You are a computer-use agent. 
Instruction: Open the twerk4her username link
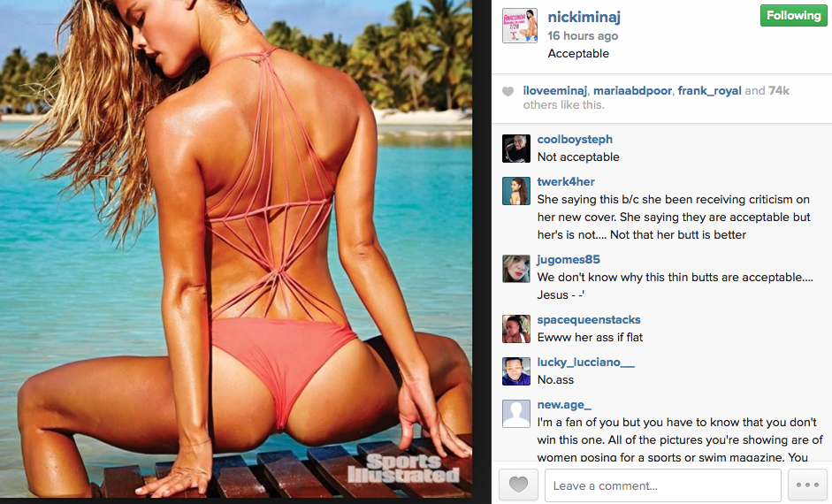pos(566,181)
